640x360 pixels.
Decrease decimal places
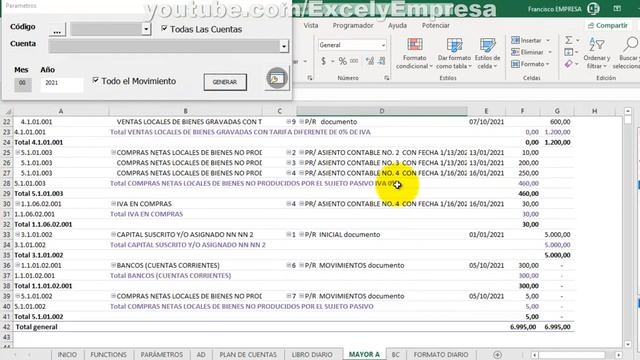pyautogui.click(x=382, y=61)
